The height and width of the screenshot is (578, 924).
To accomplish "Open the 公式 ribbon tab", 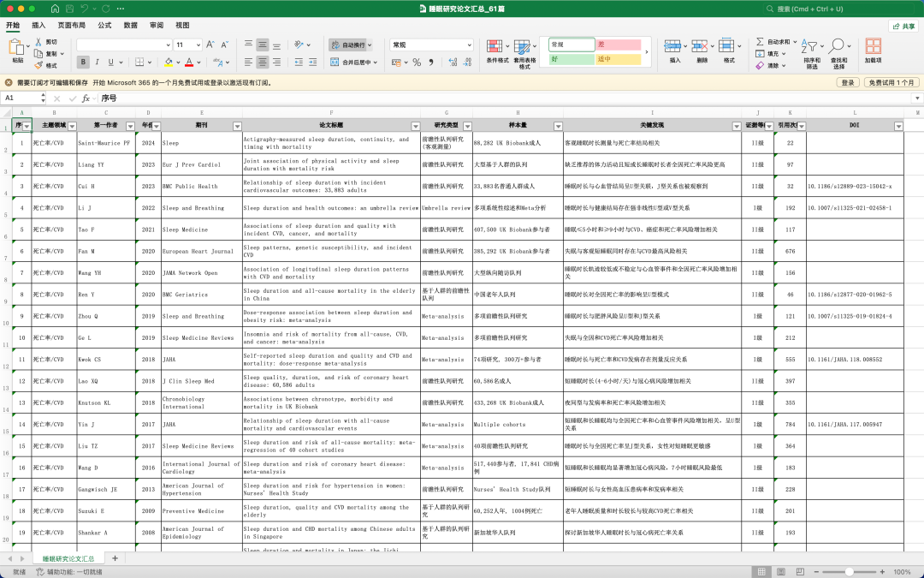I will click(104, 26).
